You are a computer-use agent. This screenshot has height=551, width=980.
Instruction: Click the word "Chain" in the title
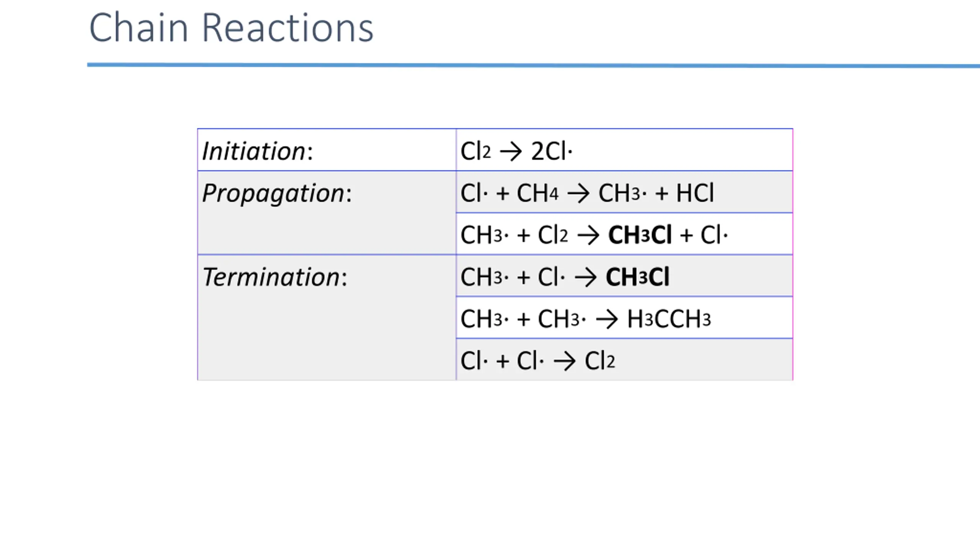point(139,28)
